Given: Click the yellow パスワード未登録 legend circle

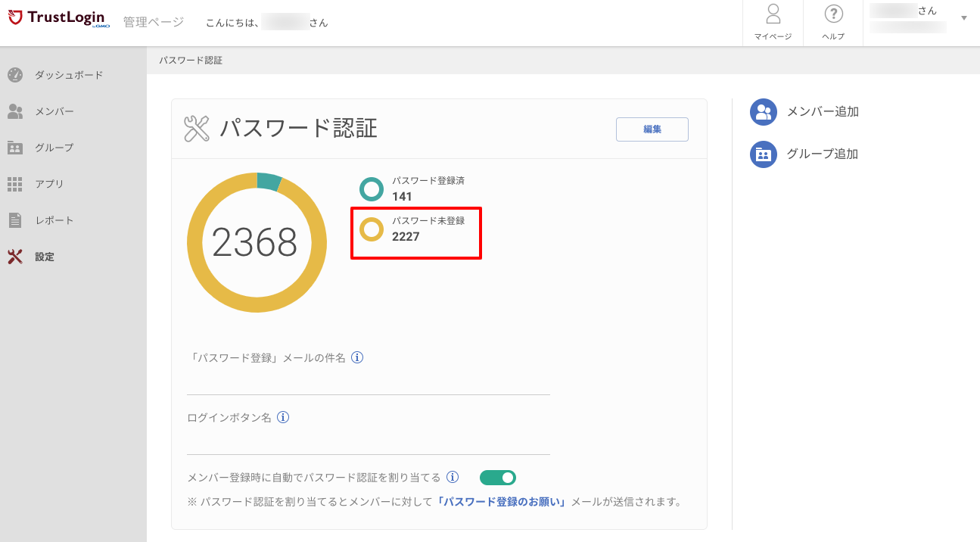Looking at the screenshot, I should pyautogui.click(x=371, y=229).
